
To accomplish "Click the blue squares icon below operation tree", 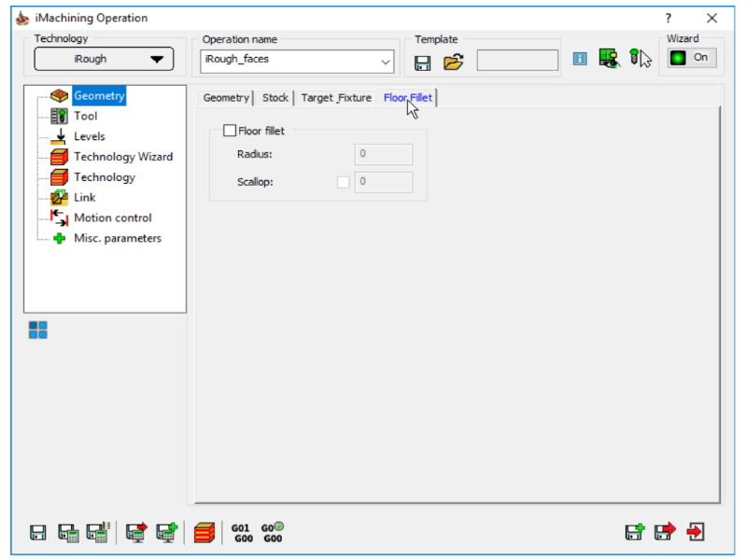I will [36, 329].
